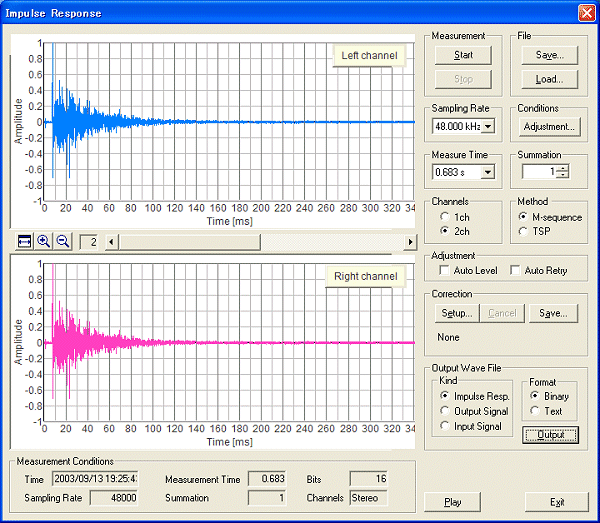Decrease the Summation count with the down arrow
This screenshot has width=600, height=523.
(x=562, y=175)
